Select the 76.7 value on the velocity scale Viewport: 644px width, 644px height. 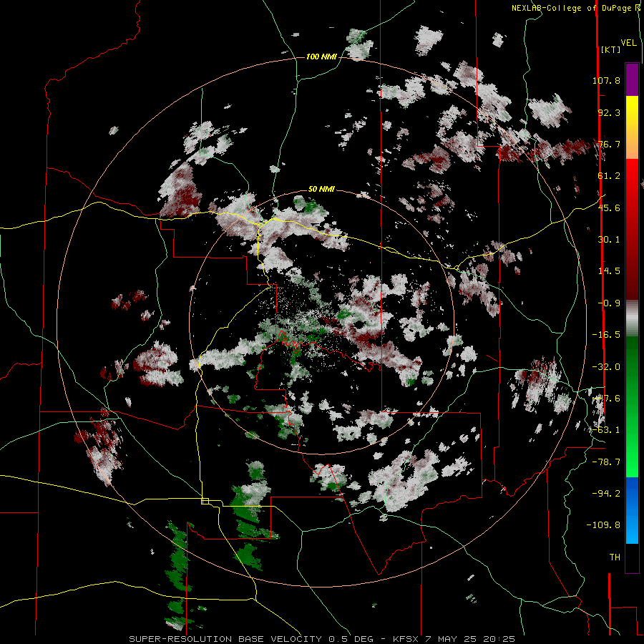click(x=609, y=144)
